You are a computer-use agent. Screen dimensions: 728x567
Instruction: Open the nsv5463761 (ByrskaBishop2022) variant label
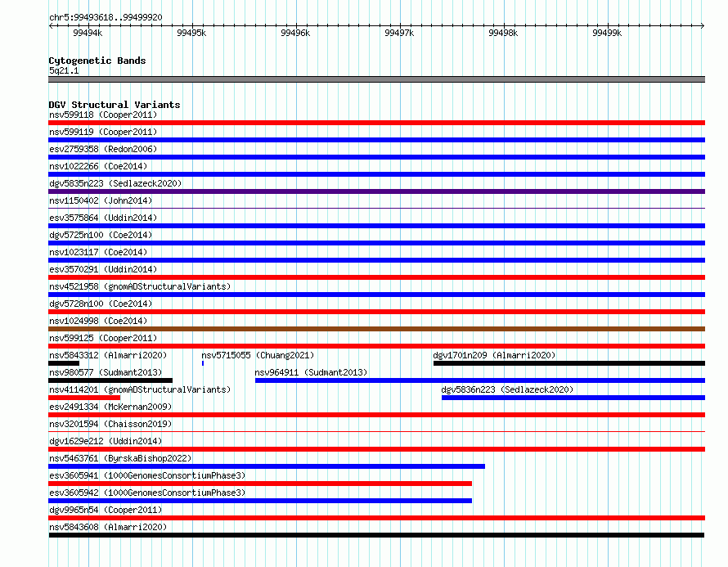(120, 458)
